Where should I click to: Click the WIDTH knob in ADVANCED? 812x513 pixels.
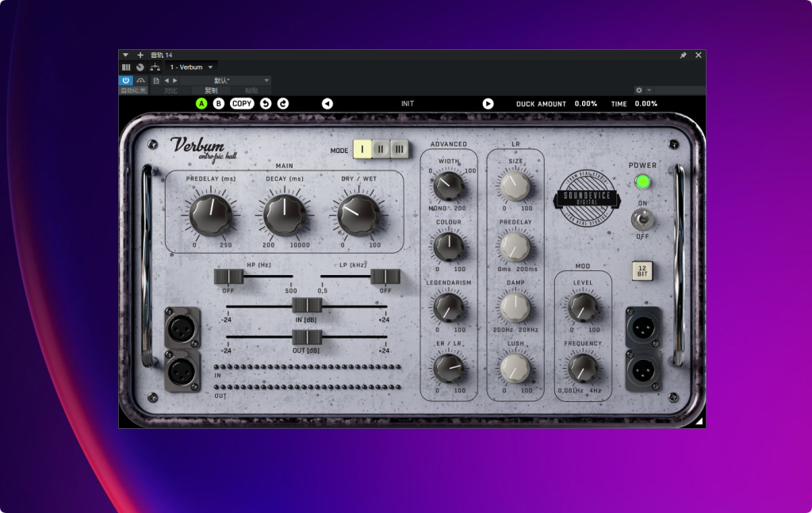click(x=449, y=186)
